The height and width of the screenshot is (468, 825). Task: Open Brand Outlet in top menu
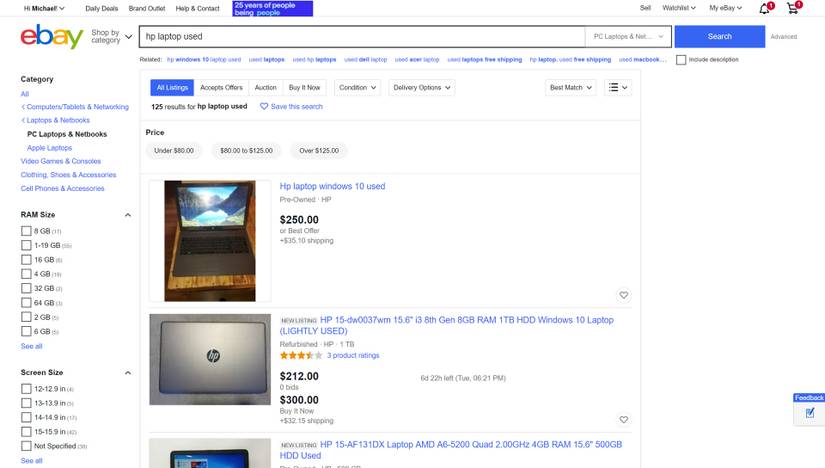click(x=147, y=8)
